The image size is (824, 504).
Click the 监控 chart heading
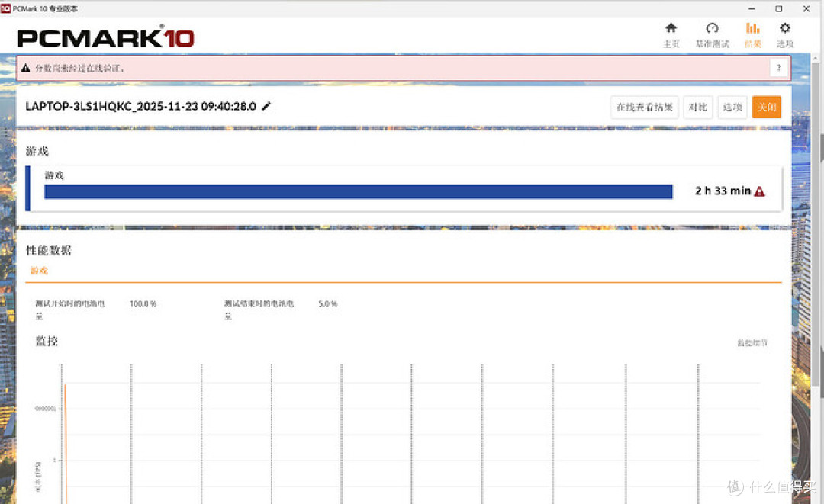click(47, 342)
